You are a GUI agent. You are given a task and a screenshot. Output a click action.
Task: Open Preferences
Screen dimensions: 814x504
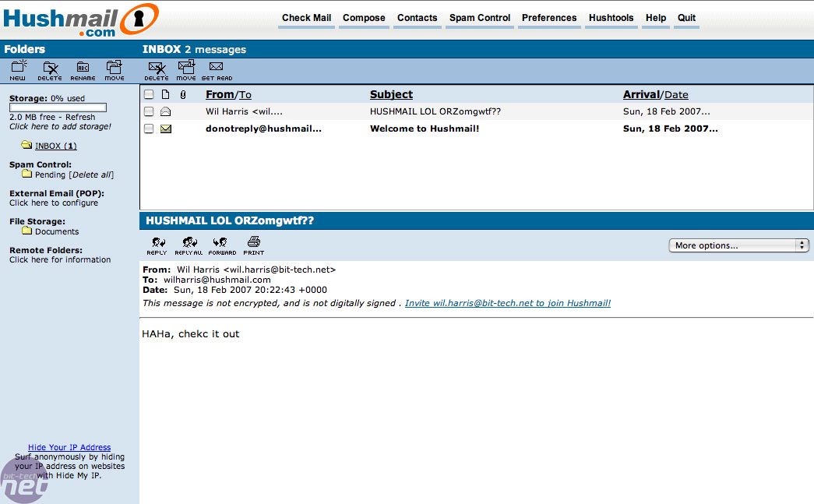tap(549, 18)
